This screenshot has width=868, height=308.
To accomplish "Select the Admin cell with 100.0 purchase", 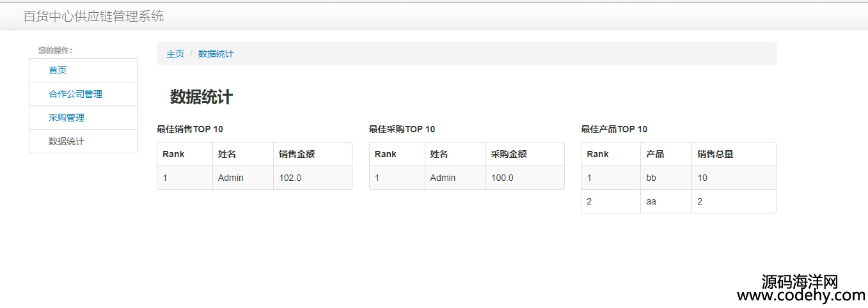I will tap(443, 178).
